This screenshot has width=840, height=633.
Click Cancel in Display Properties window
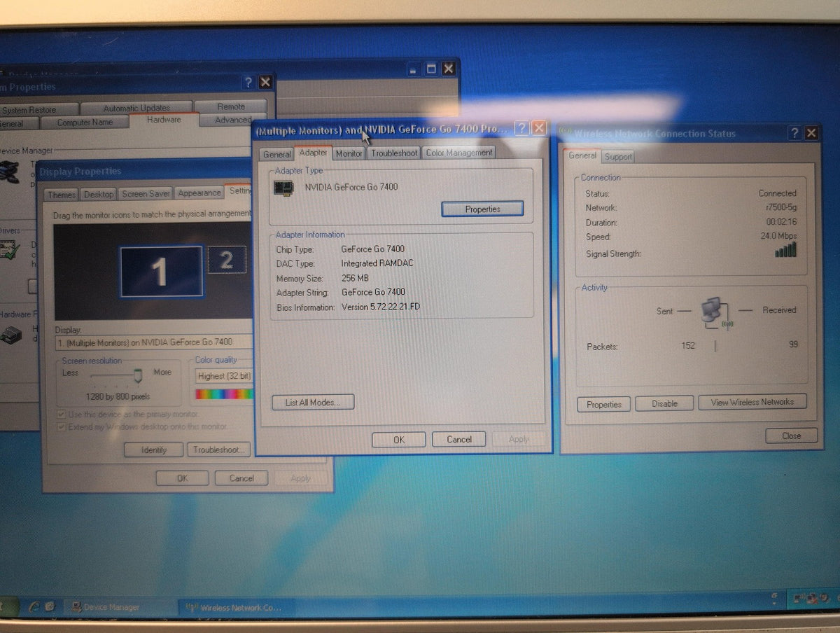(241, 478)
